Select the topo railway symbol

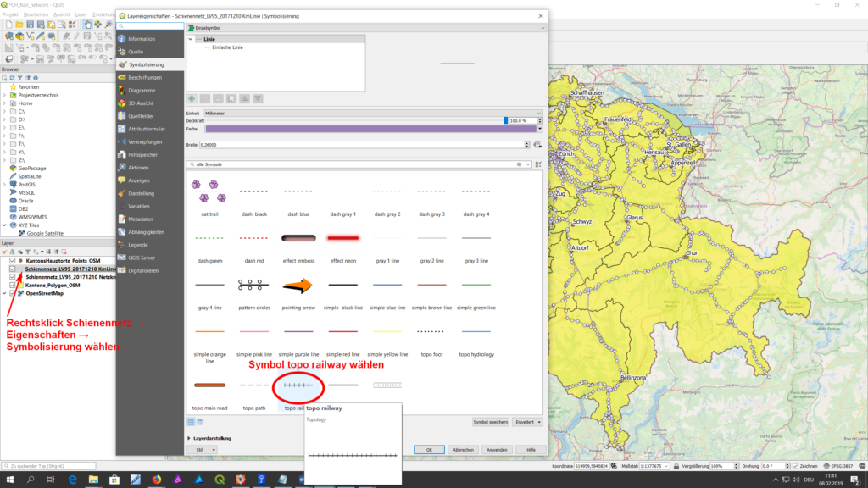click(298, 386)
